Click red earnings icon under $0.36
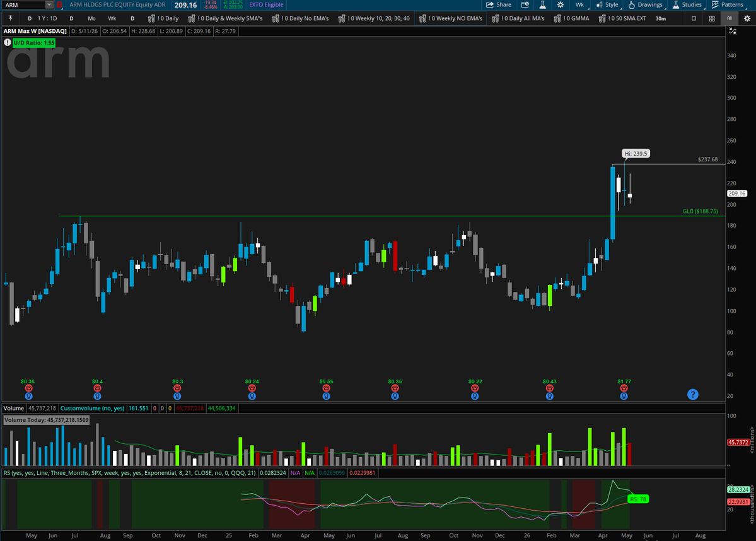The height and width of the screenshot is (541, 756). pyautogui.click(x=28, y=388)
